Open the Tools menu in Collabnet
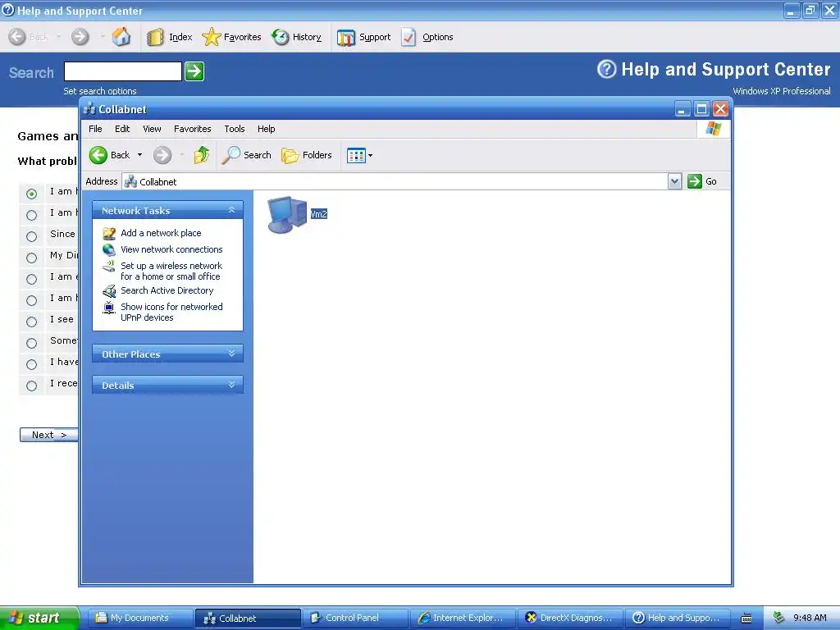The image size is (840, 630). (235, 129)
